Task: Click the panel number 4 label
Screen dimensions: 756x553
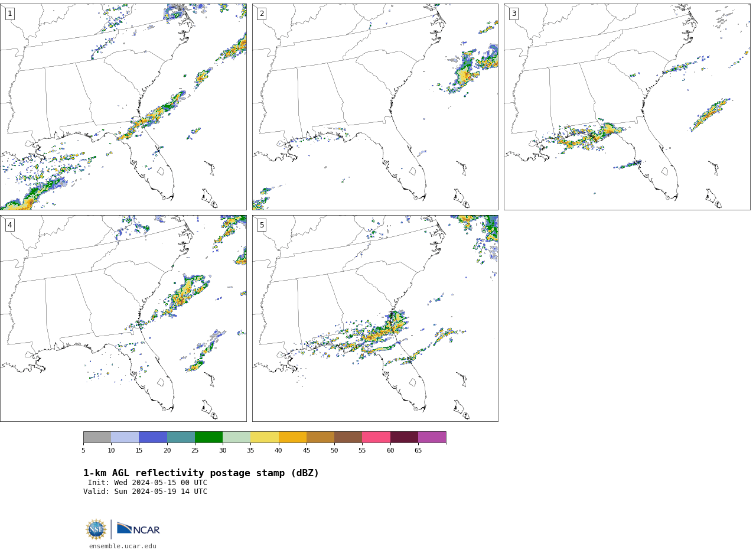Action: pyautogui.click(x=9, y=225)
